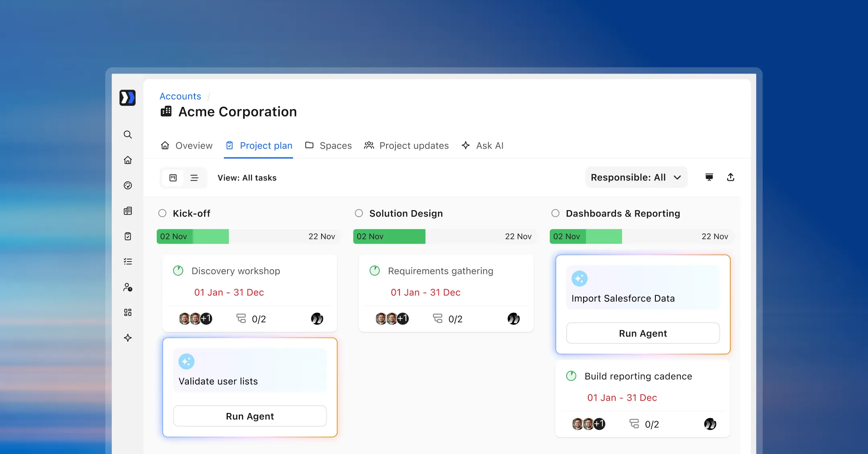Viewport: 868px width, 454px height.
Task: Check the Dashboards & Reporting phase circle
Action: click(x=555, y=213)
